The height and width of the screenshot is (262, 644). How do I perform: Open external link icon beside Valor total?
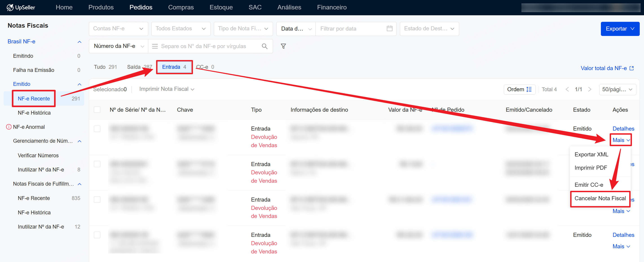632,68
